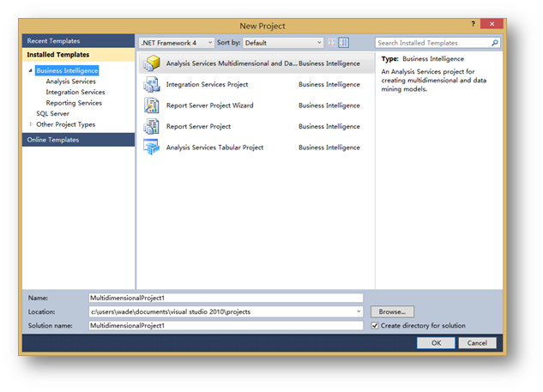Open the Sort by Default dropdown

283,43
